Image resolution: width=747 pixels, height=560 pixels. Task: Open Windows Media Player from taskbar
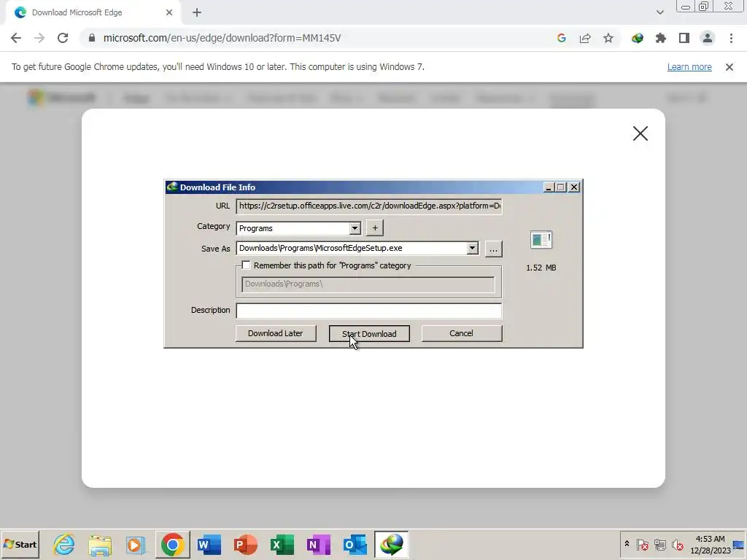click(136, 544)
